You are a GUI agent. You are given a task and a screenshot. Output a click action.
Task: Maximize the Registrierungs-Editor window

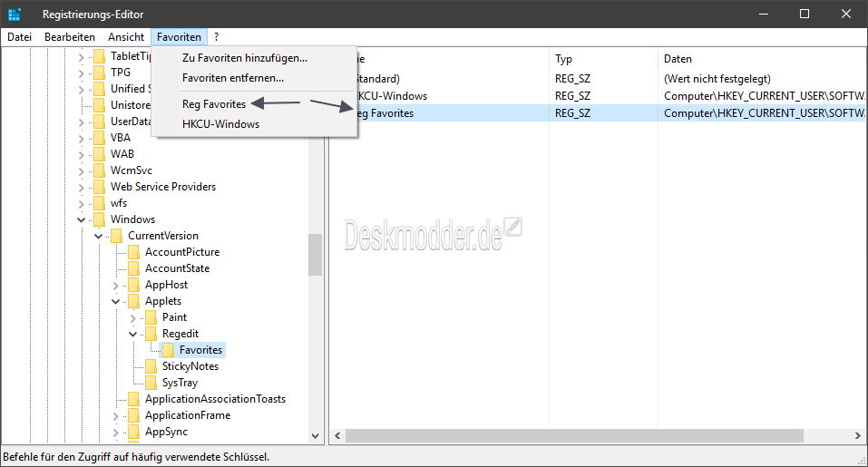805,14
